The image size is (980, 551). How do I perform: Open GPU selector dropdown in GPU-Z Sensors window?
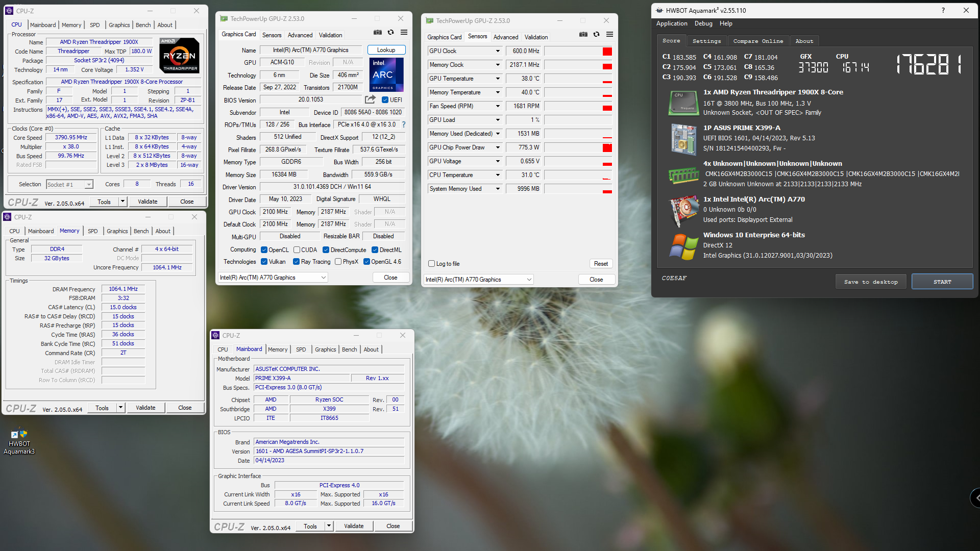tap(479, 280)
